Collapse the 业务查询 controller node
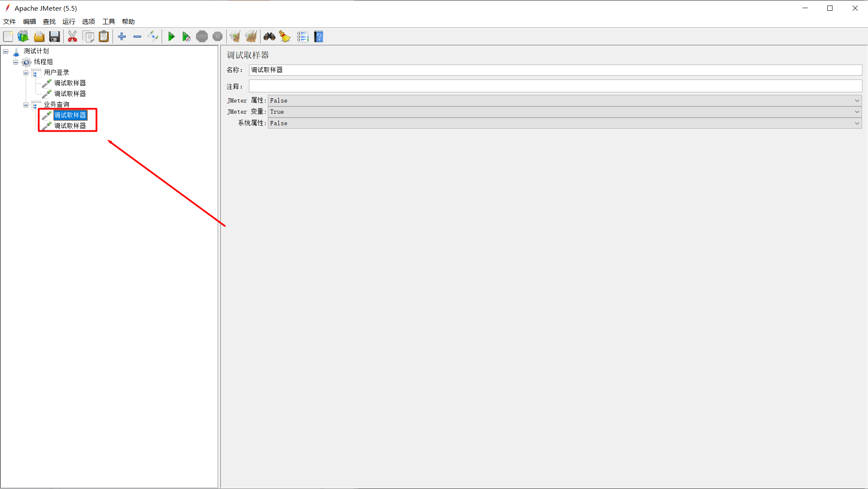This screenshot has height=489, width=868. [x=26, y=105]
